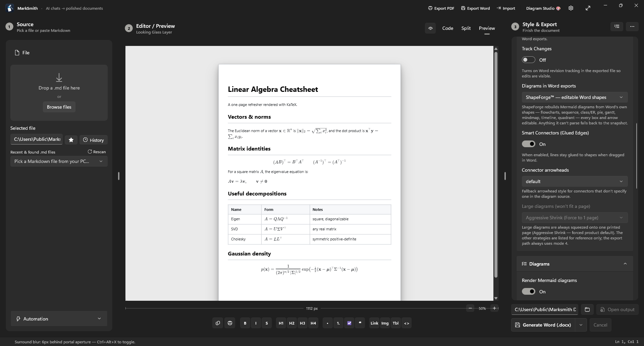Insert a table with Tbl button

[x=396, y=323]
